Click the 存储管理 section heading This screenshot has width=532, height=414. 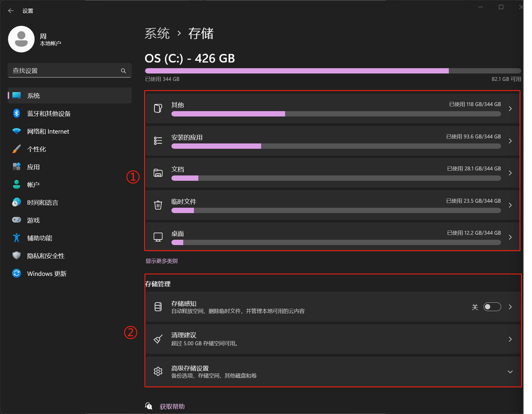click(158, 284)
